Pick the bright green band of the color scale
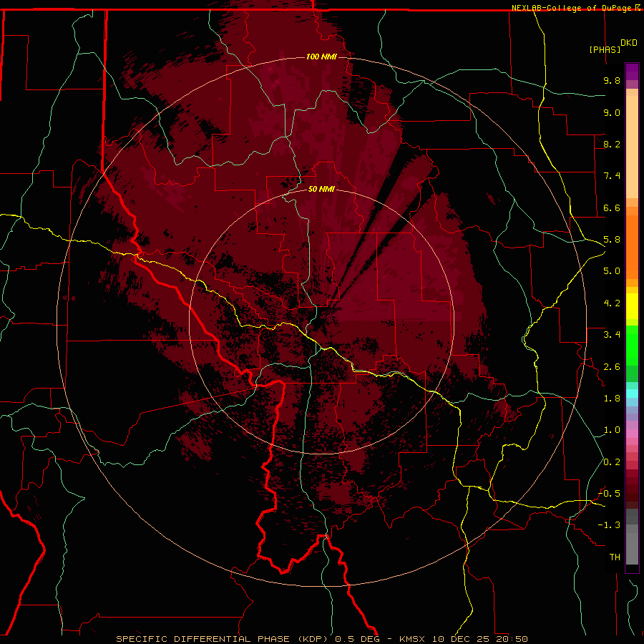 [632, 345]
